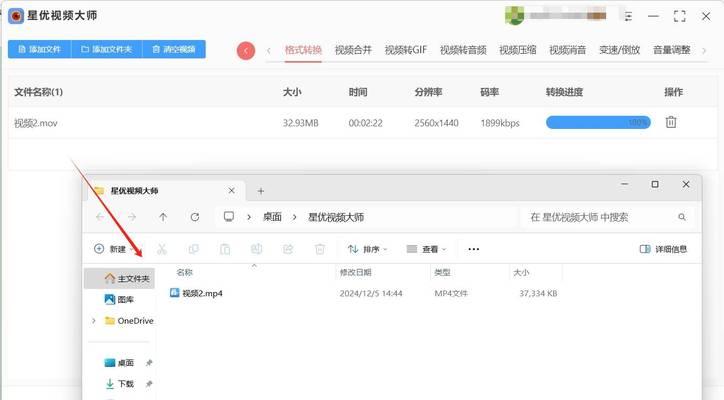Select 图库 in the navigation pane
Screen dimensions: 724x400
[120, 300]
